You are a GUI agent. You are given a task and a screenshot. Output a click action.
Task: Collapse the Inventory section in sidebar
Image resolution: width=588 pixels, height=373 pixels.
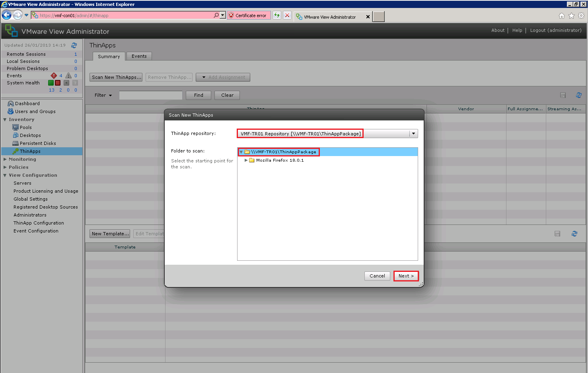click(x=5, y=119)
